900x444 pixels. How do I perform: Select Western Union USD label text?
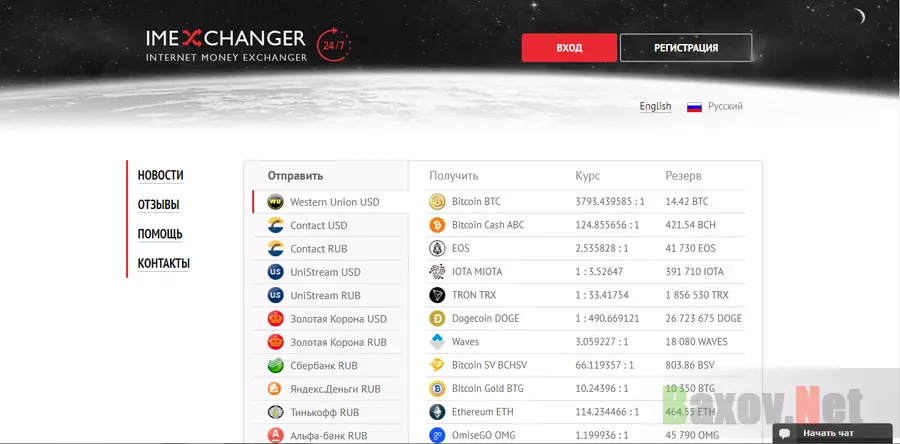coord(335,202)
